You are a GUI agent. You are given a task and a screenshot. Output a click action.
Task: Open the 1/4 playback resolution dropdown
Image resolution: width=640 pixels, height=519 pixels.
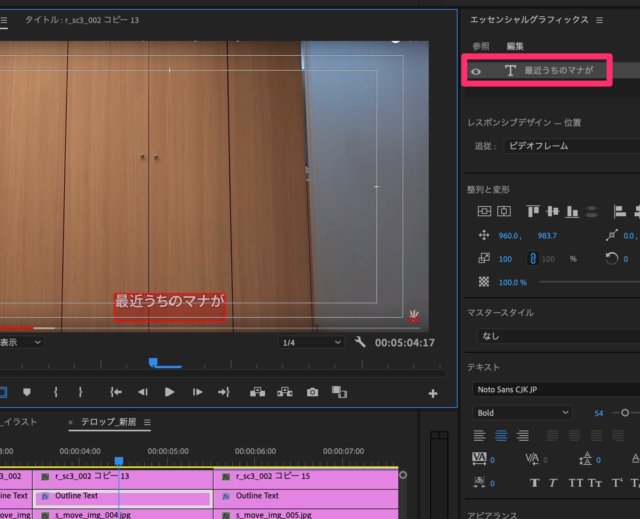click(x=312, y=342)
